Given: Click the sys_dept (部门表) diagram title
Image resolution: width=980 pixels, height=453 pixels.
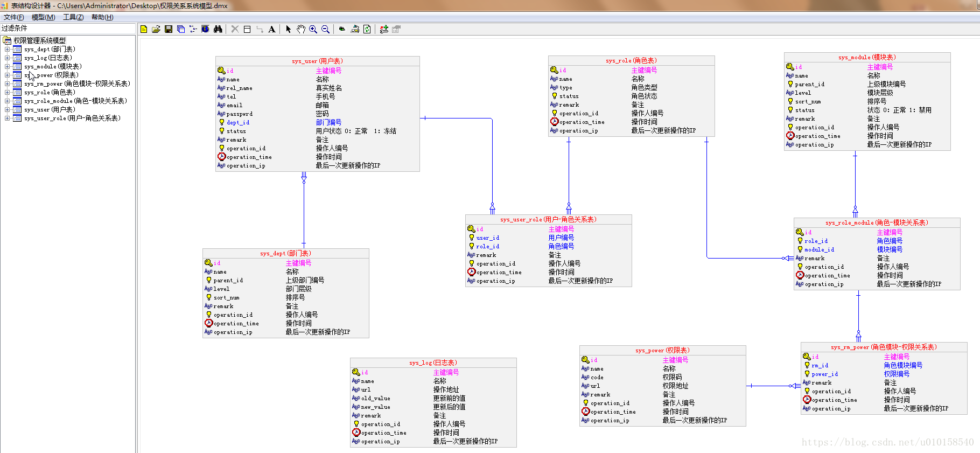Looking at the screenshot, I should pyautogui.click(x=285, y=253).
